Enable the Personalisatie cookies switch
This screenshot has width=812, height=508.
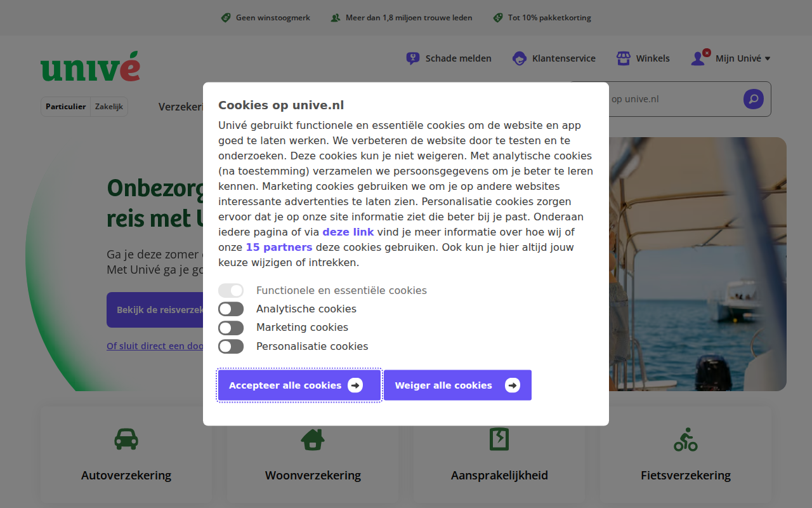point(231,347)
